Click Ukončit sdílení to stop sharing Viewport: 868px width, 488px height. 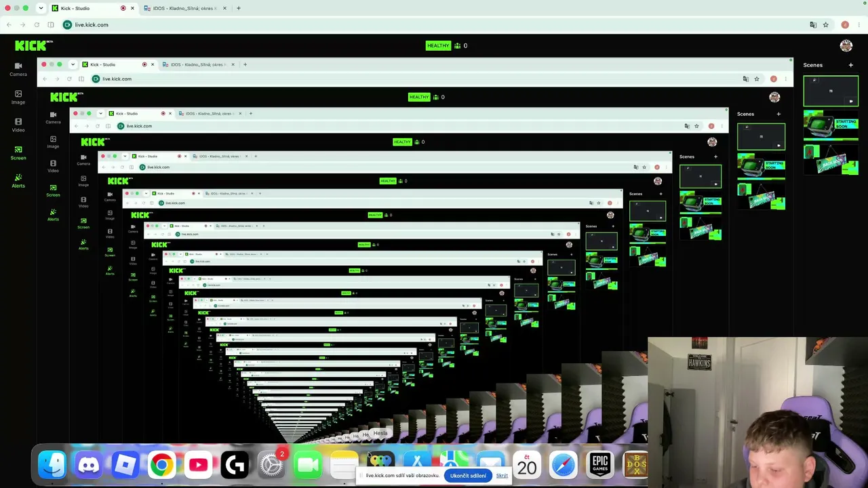coord(468,476)
